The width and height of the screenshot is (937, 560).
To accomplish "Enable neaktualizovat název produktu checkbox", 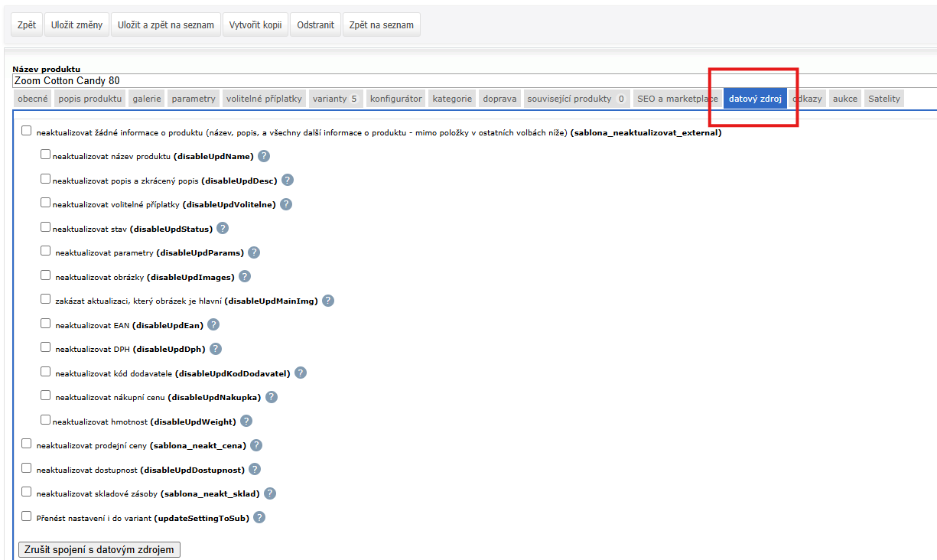I will [x=45, y=155].
